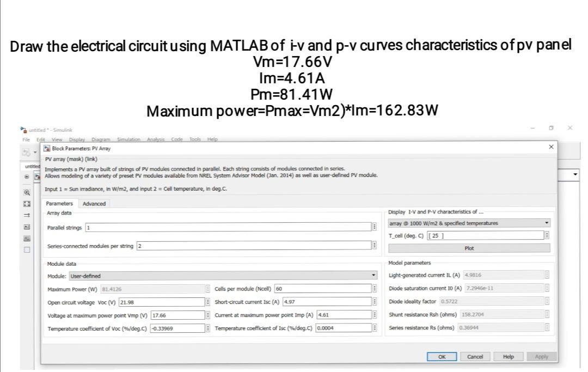
Task: Select the Zoom tool in the Simulink palette
Action: [x=26, y=192]
